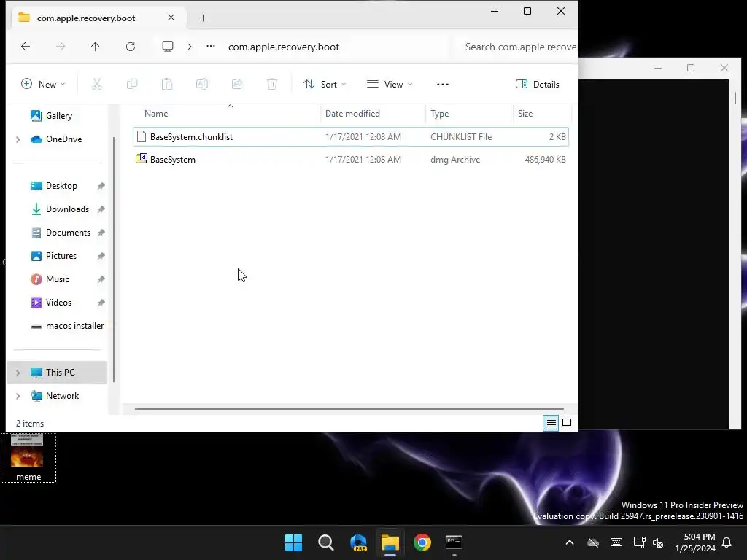Click the This PC monitor icon in address bar
747x560 pixels.
pos(168,46)
